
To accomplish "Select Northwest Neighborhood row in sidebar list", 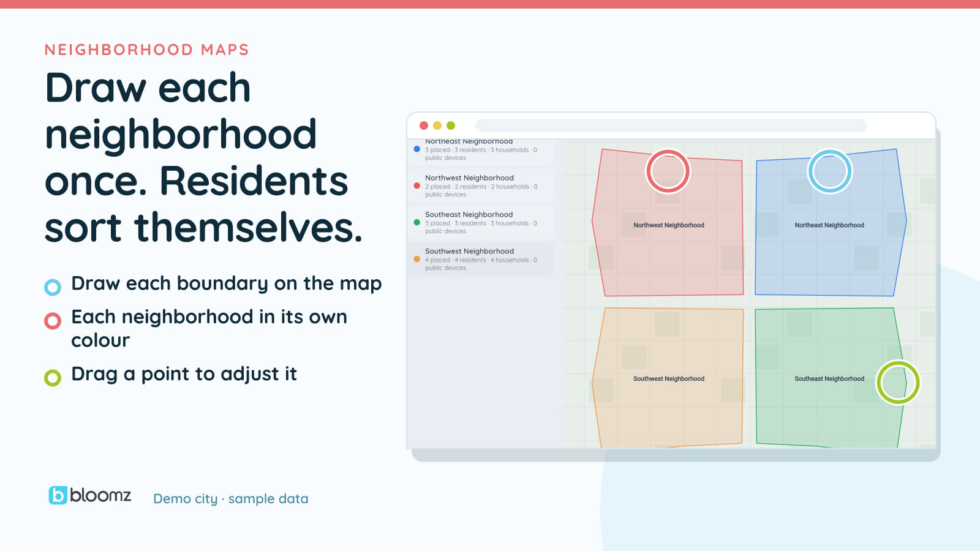I will click(481, 186).
